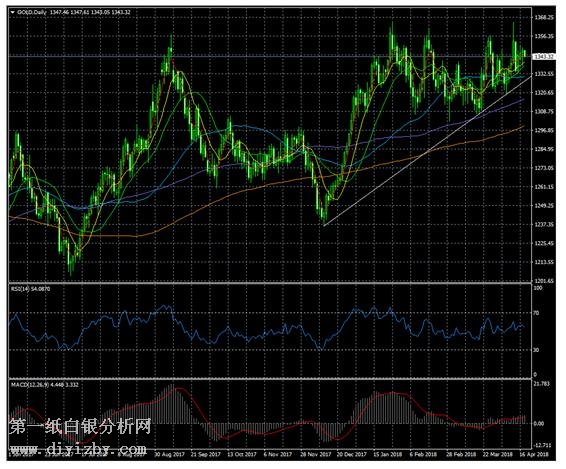Click the 22 Mar 2018 date label
This screenshot has height=469, width=566.
(x=498, y=454)
